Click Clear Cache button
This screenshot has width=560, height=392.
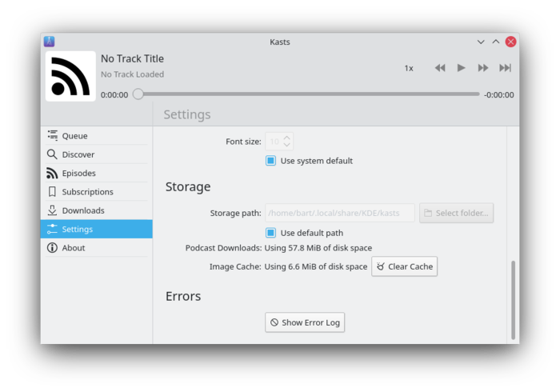click(x=404, y=266)
